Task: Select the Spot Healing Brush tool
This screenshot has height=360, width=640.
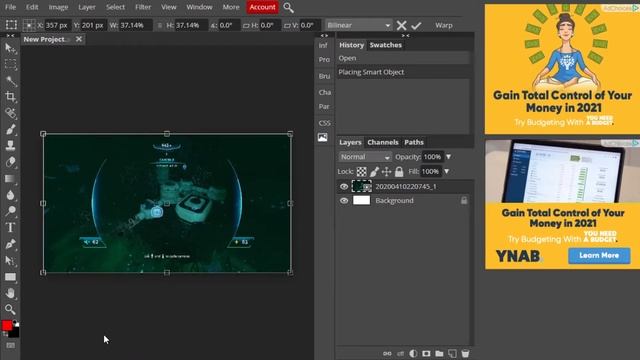Action: click(x=10, y=113)
